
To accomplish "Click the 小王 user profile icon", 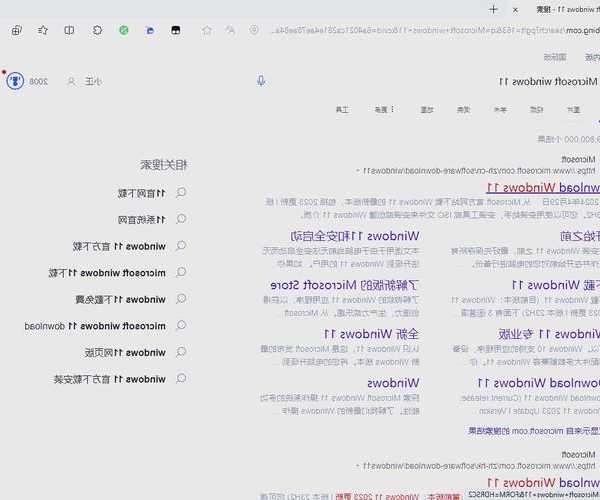I will point(71,81).
